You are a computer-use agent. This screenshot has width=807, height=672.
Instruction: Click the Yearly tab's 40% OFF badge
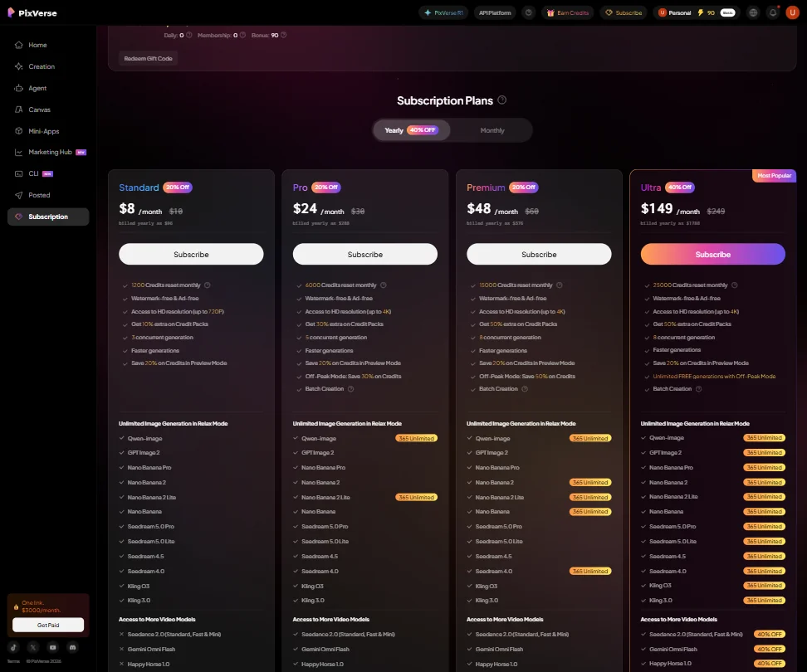coord(423,130)
